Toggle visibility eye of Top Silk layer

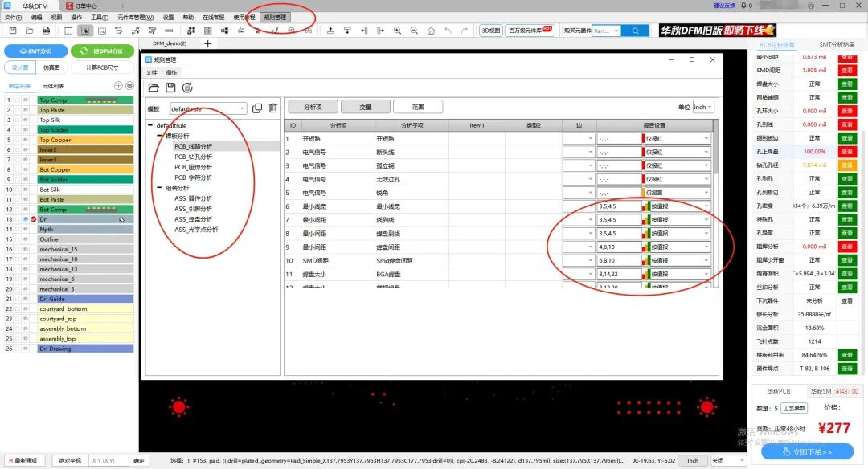click(x=25, y=120)
